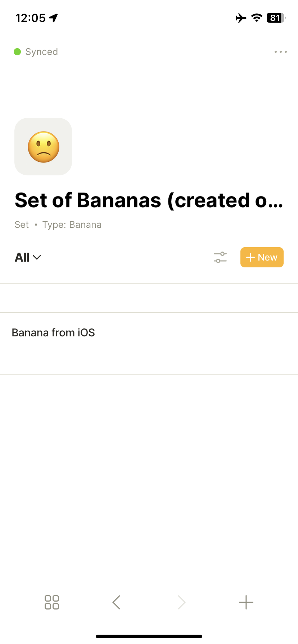Select the Set label under the title
Screen dimensions: 298x644
click(21, 224)
